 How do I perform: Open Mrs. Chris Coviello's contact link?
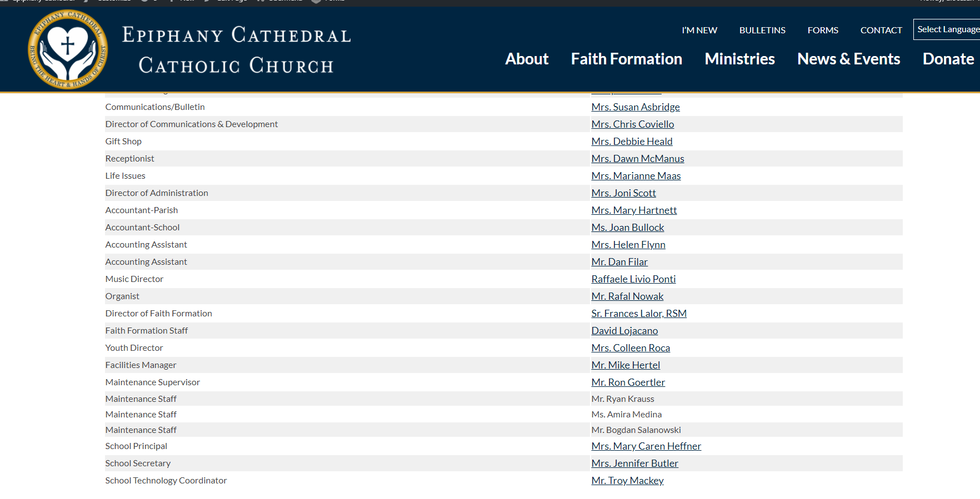coord(633,124)
